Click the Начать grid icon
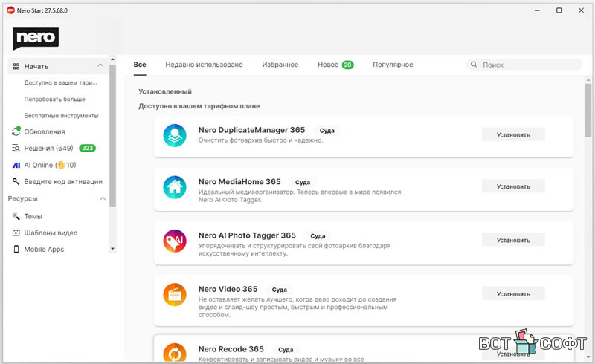The image size is (595, 364). 16,66
